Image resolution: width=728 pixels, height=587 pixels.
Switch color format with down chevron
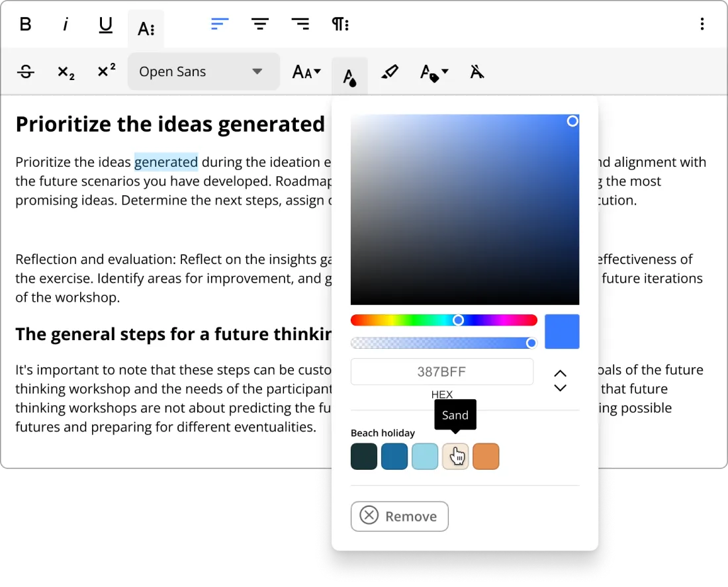(x=561, y=388)
